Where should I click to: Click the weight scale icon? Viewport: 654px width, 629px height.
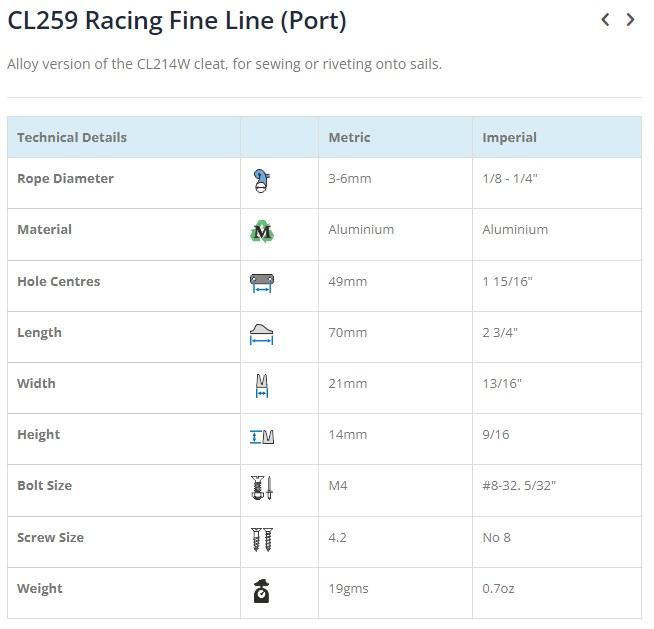point(262,591)
